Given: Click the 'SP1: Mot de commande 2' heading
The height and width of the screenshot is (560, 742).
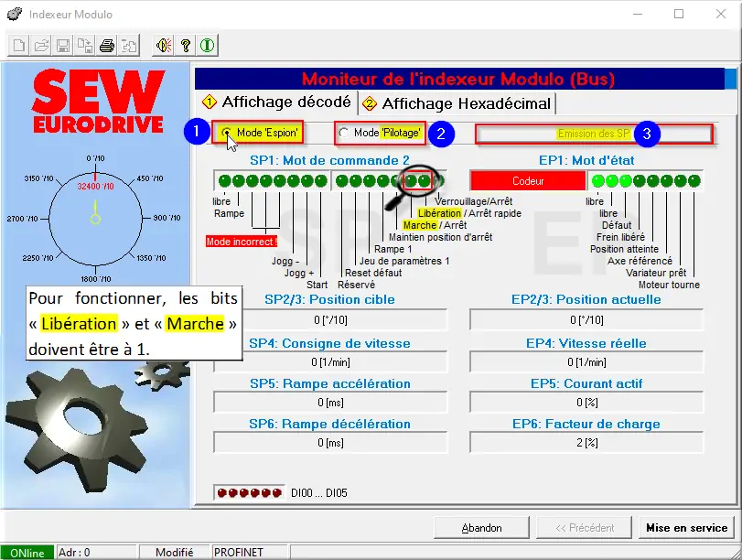Looking at the screenshot, I should click(x=330, y=160).
